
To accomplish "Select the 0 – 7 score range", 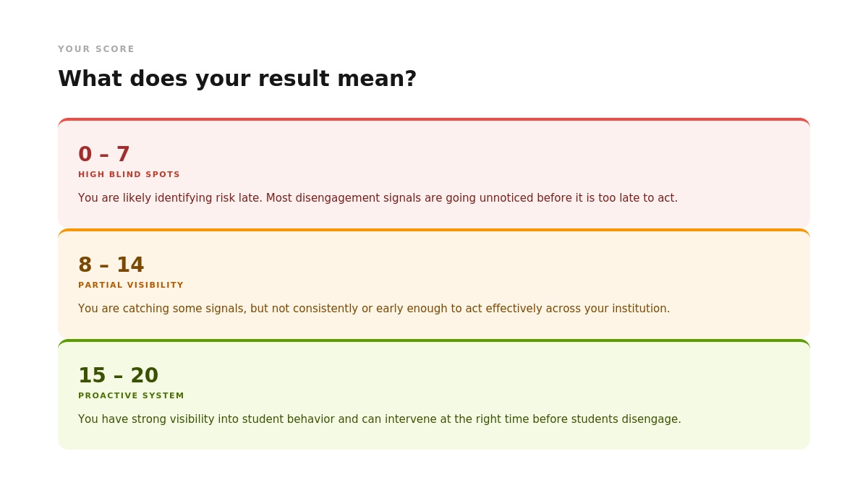I will pos(104,154).
